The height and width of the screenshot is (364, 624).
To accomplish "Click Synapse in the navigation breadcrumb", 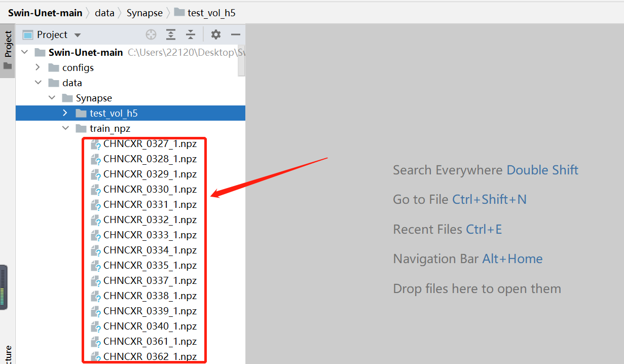I will point(144,13).
